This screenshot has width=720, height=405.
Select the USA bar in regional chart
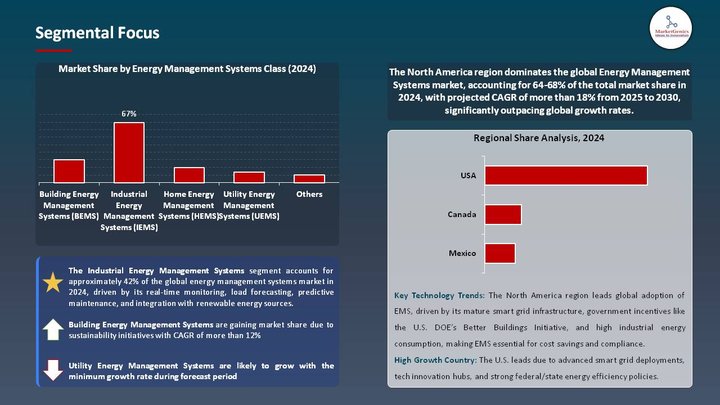coord(565,175)
